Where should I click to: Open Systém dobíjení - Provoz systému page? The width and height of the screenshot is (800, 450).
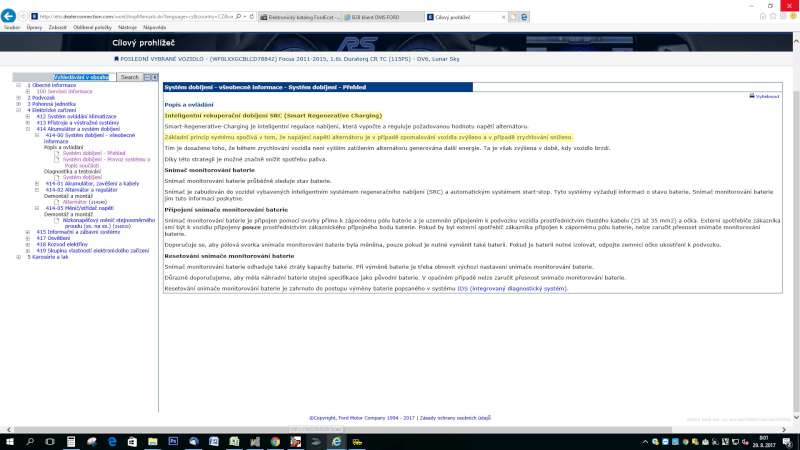pos(98,160)
